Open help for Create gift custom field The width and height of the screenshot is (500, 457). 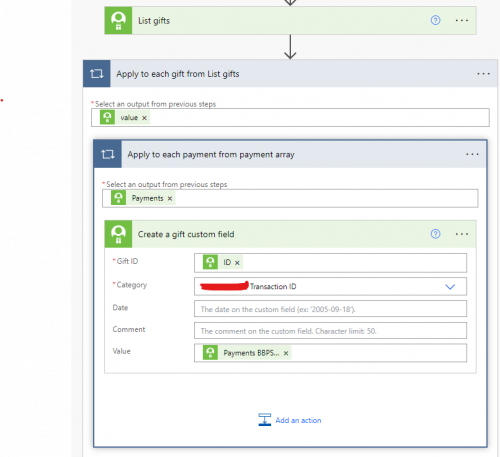(435, 234)
